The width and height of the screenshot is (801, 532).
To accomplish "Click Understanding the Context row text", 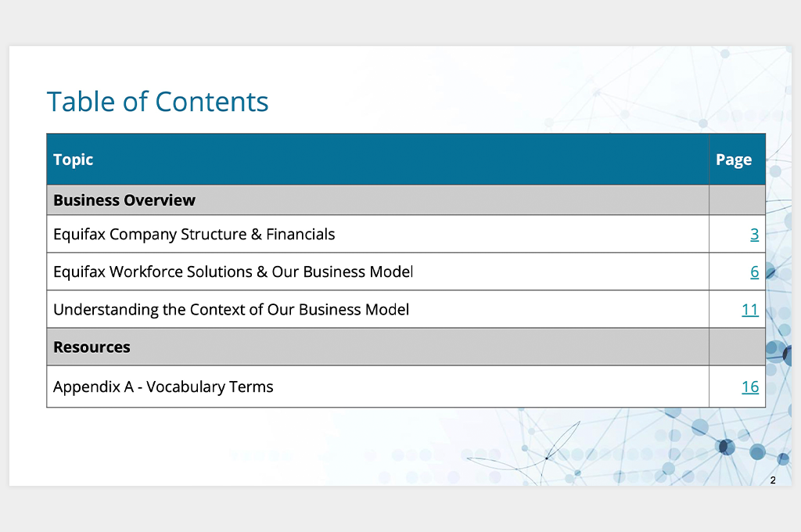I will coord(231,310).
